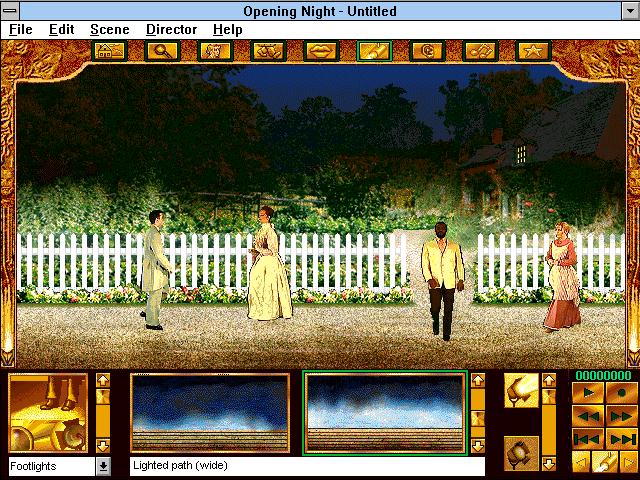The height and width of the screenshot is (480, 640).
Task: Open the Footlights dropdown arrow
Action: click(x=103, y=466)
